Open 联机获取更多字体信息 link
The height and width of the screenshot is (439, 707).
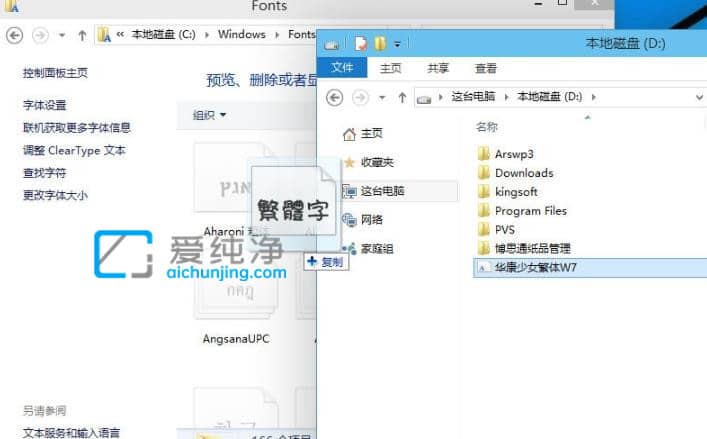tap(77, 128)
